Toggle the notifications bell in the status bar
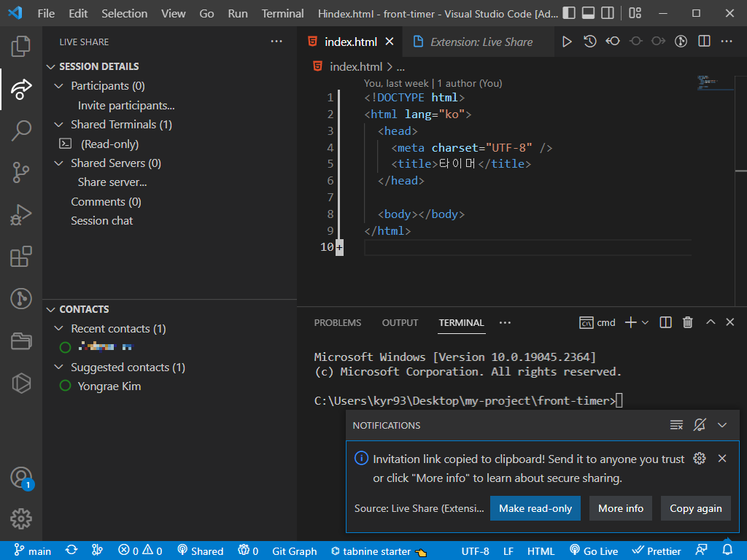Image resolution: width=747 pixels, height=560 pixels. point(727,551)
